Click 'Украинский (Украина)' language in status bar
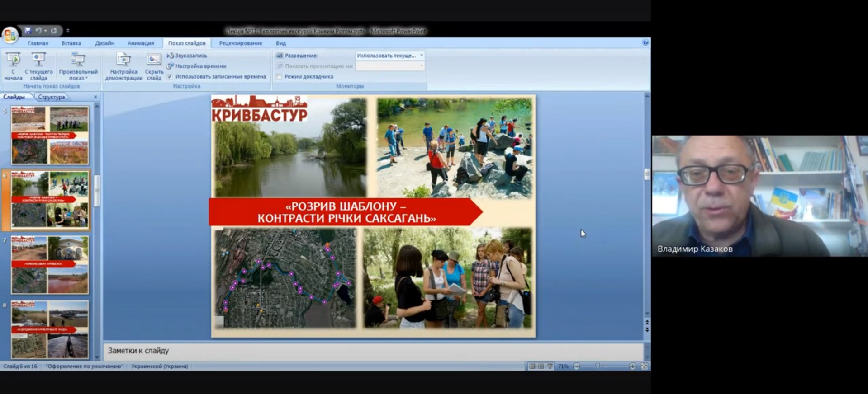This screenshot has height=394, width=868. [x=160, y=366]
